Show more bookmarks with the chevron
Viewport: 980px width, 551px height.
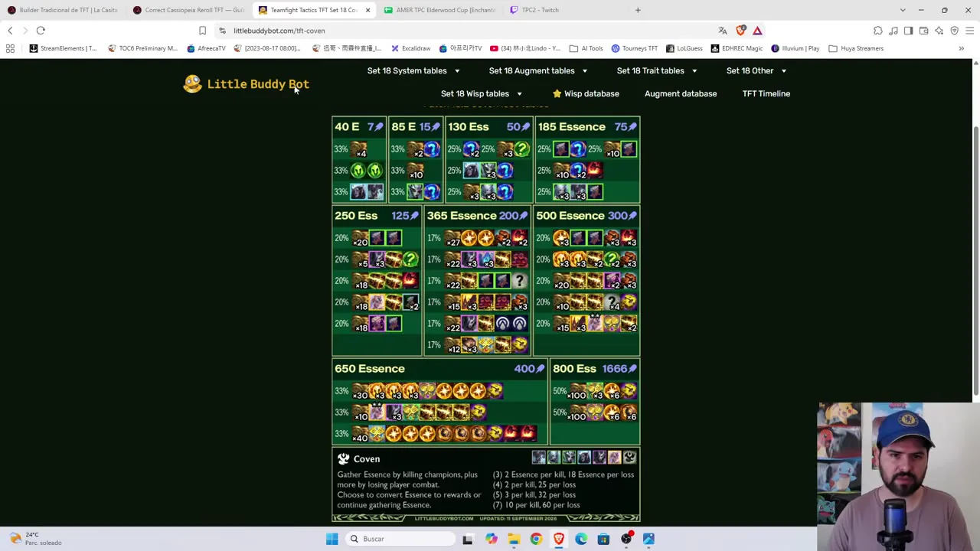[961, 48]
